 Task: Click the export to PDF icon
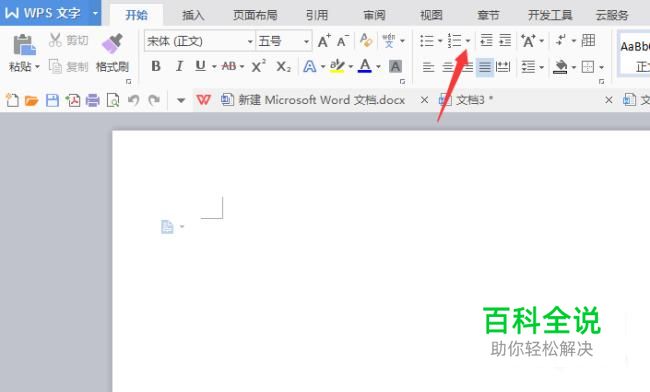[73, 100]
